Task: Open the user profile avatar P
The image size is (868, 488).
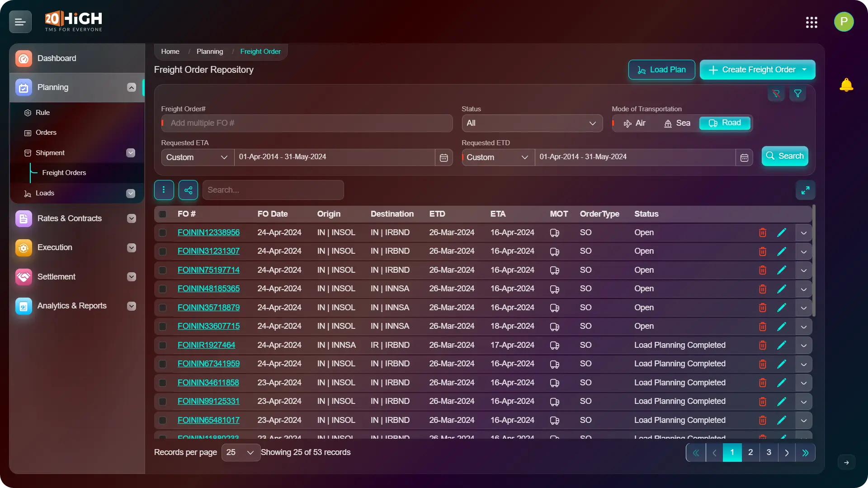Action: (x=844, y=22)
